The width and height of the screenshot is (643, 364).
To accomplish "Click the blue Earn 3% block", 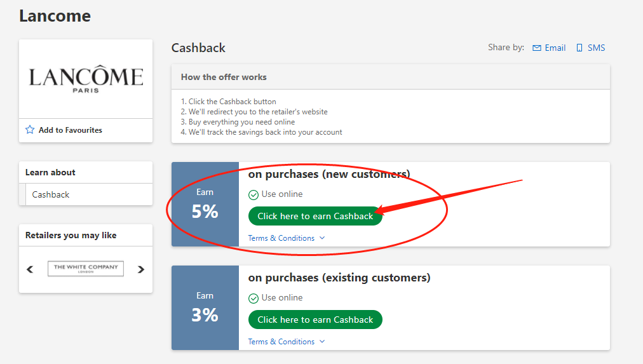I will [205, 307].
